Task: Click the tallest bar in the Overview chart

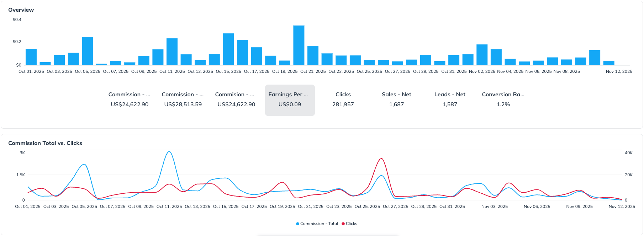Action: pos(299,45)
